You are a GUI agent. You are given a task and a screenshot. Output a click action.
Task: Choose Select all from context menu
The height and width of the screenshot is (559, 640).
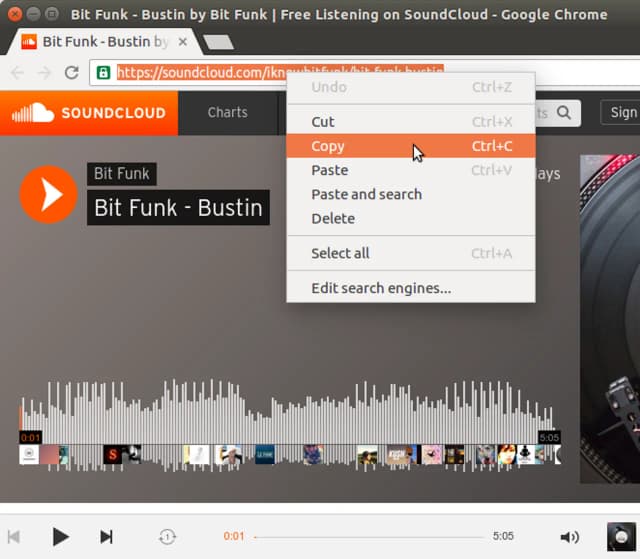click(x=340, y=253)
